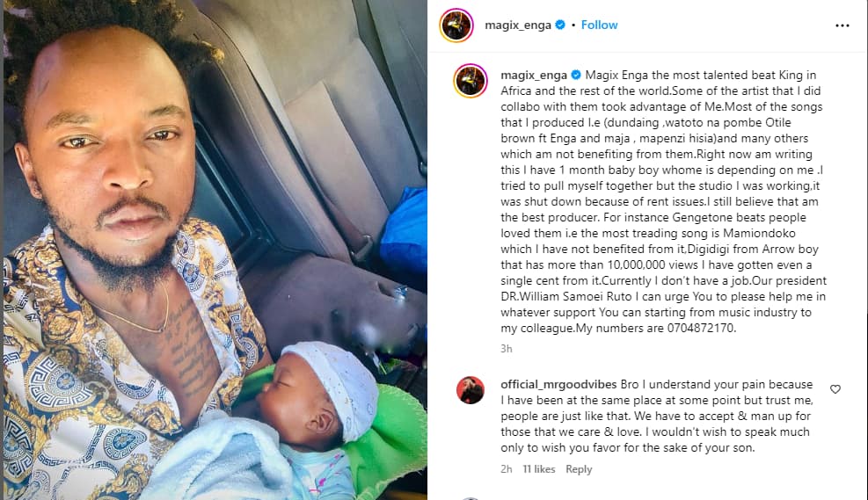The image size is (868, 500).
Task: Click the 3h timestamp under the caption
Action: 507,349
